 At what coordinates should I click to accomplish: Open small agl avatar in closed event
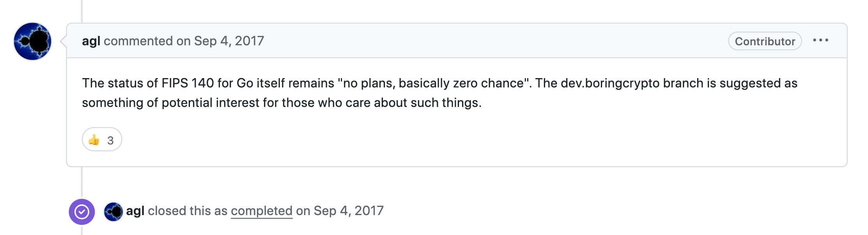(113, 212)
